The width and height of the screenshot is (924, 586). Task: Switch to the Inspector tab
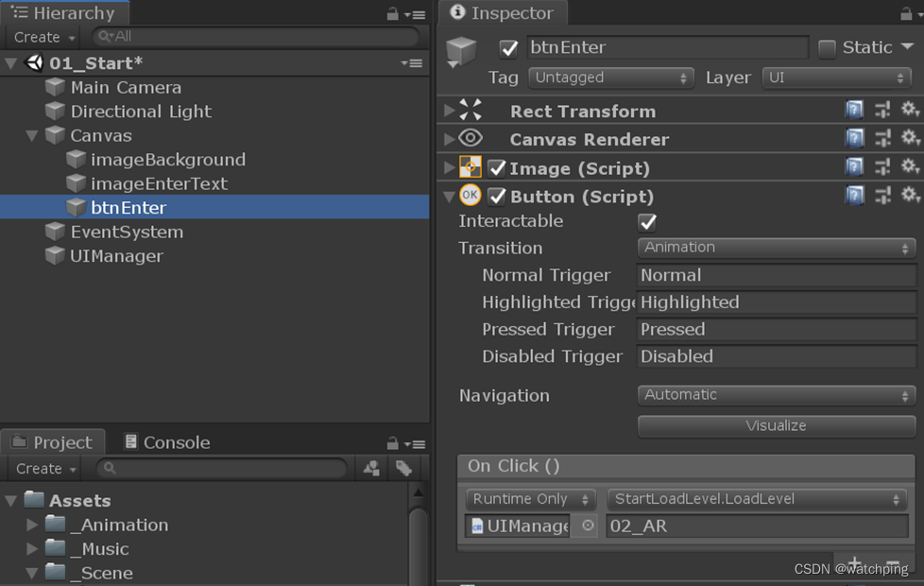pyautogui.click(x=503, y=13)
